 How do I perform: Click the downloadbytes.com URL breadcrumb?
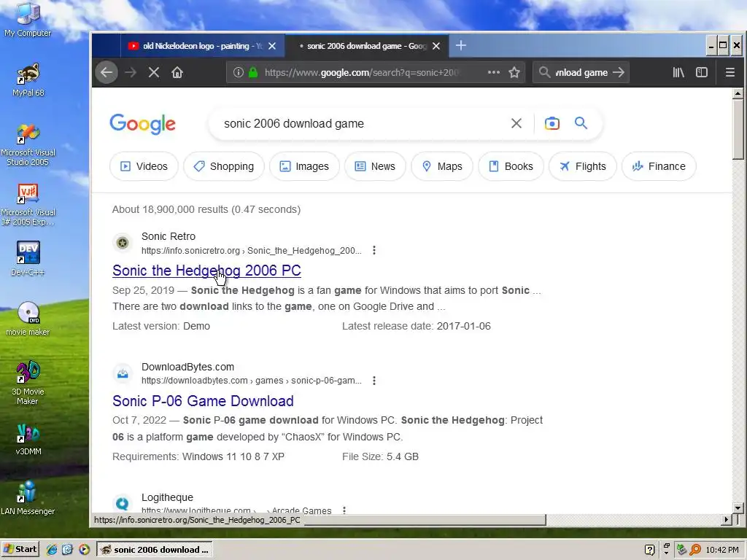[x=252, y=381]
